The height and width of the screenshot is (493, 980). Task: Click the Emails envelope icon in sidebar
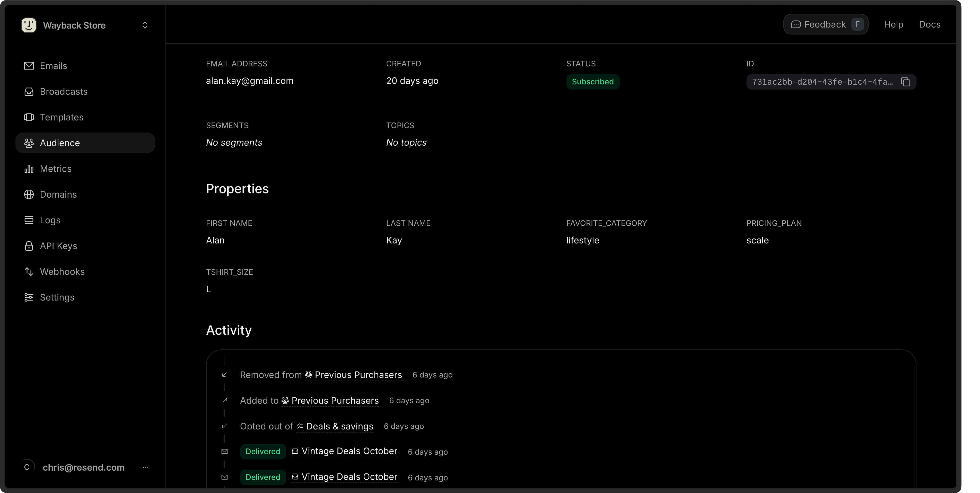click(x=29, y=66)
